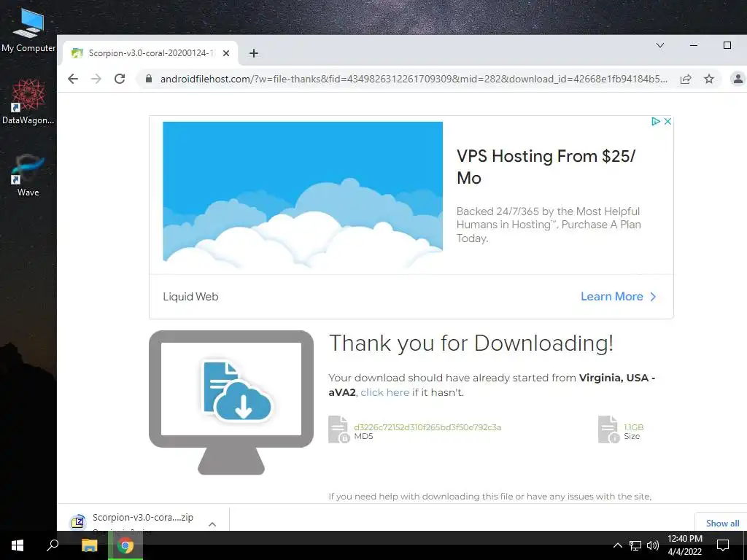
Task: Select the My Computer desktop icon
Action: pos(28,30)
